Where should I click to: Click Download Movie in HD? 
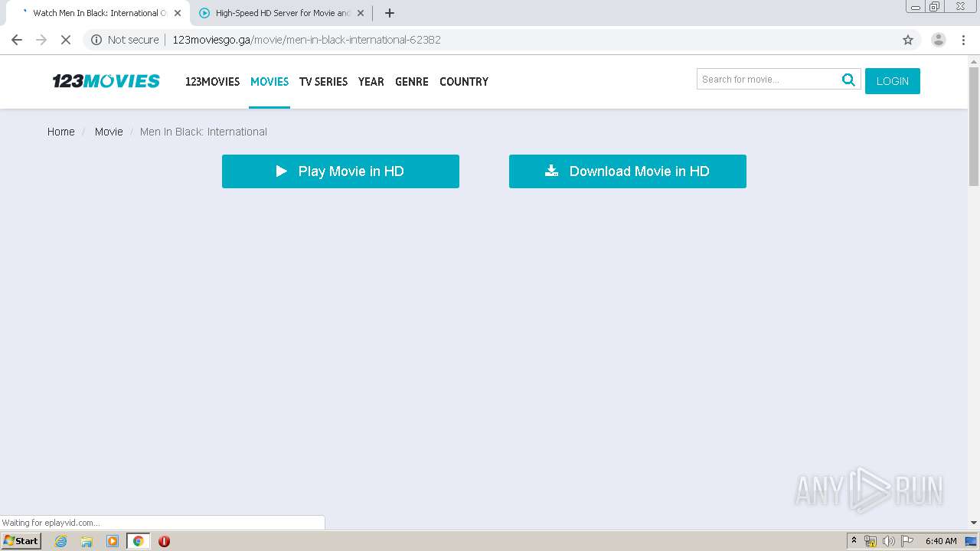click(x=628, y=171)
